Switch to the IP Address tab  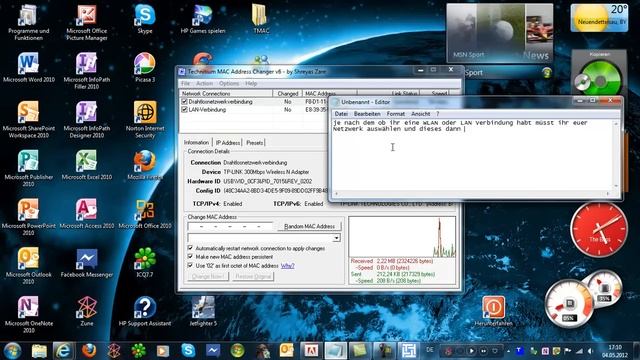click(x=228, y=143)
